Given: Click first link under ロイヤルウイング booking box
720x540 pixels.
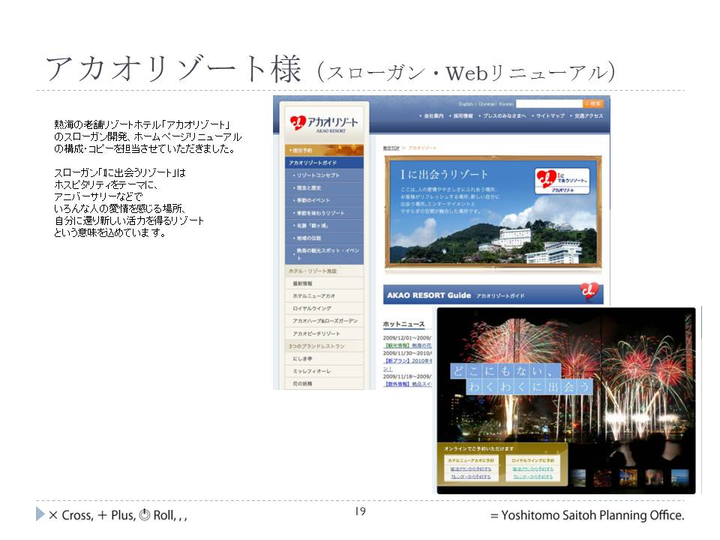Looking at the screenshot, I should (x=533, y=469).
